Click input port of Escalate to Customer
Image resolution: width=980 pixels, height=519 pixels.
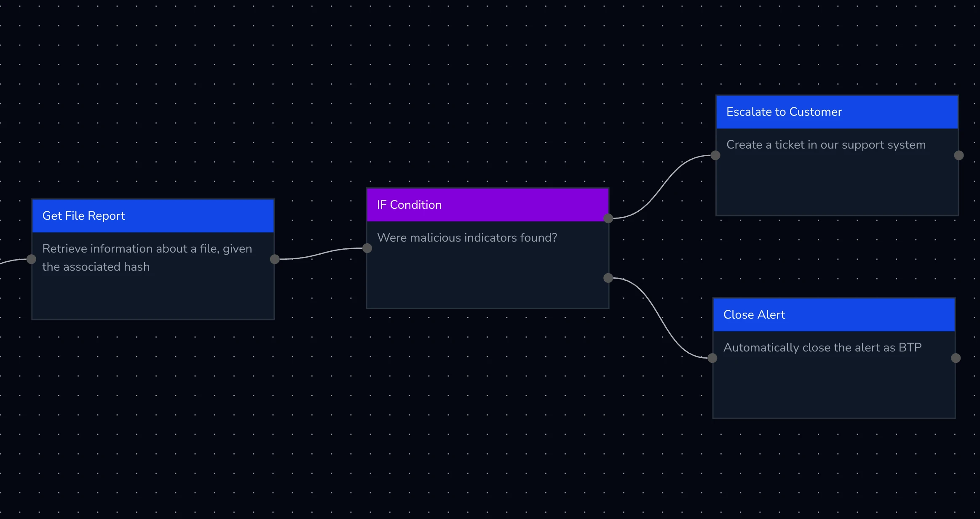tap(715, 155)
